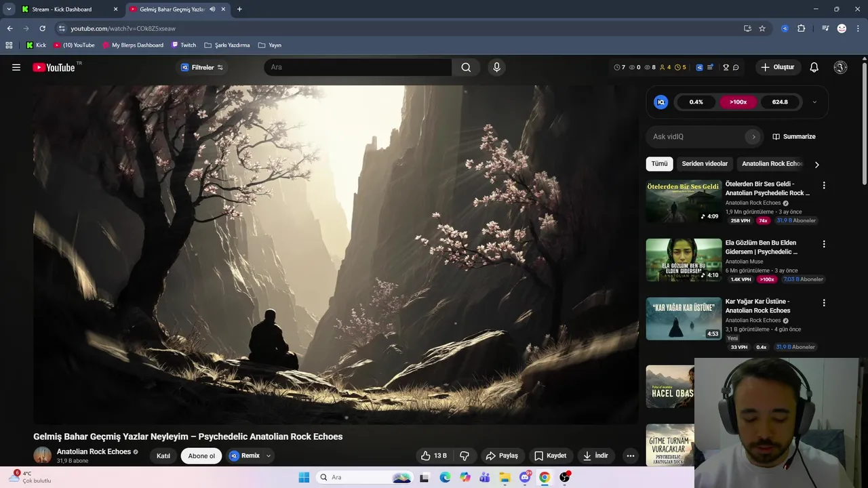Open the Windows Start menu
868x488 pixels.
click(303, 477)
